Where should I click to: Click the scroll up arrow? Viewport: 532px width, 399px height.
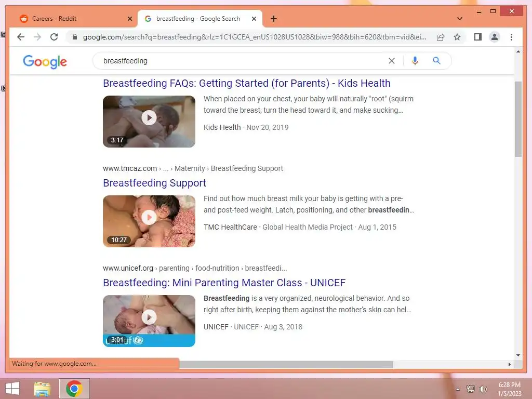pyautogui.click(x=518, y=51)
